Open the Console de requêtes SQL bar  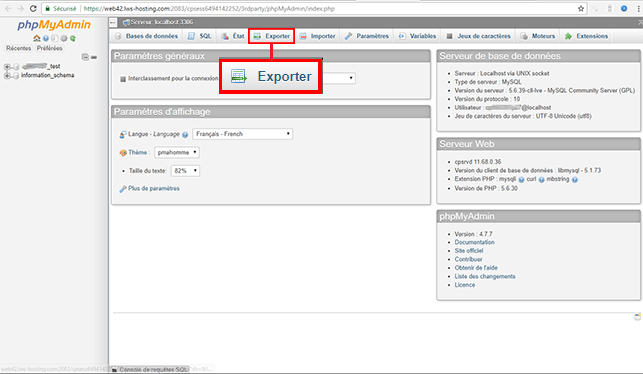pyautogui.click(x=150, y=369)
